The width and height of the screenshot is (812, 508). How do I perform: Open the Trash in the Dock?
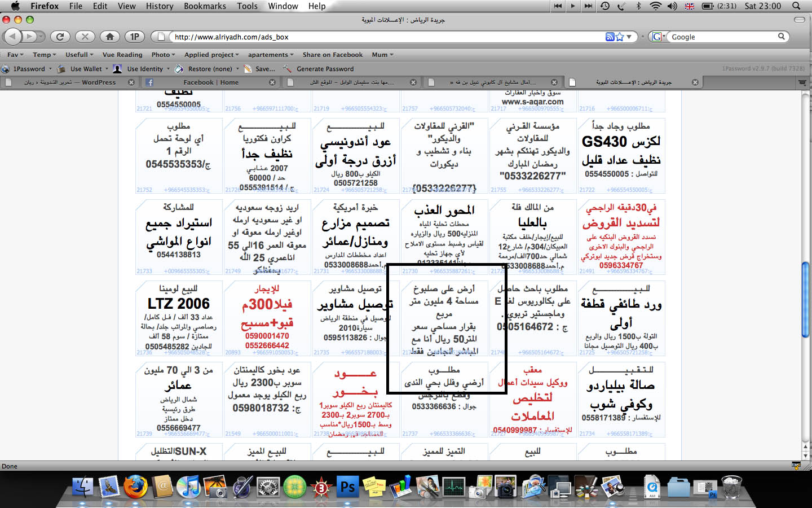click(731, 487)
